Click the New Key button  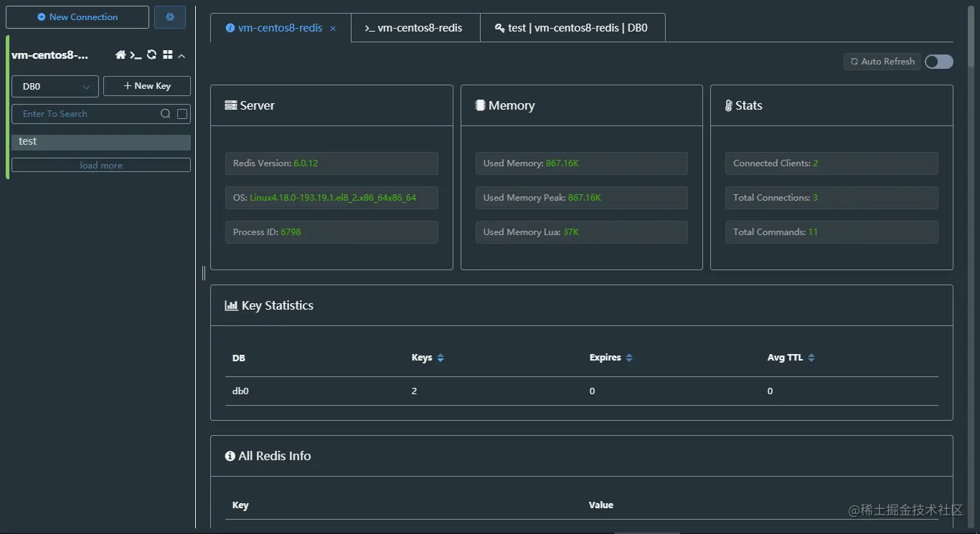(147, 86)
